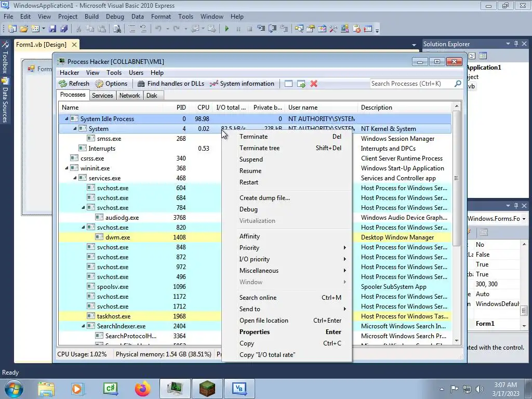Collapse the SearchIndexer.exe tree node
The width and height of the screenshot is (532, 399).
83,326
